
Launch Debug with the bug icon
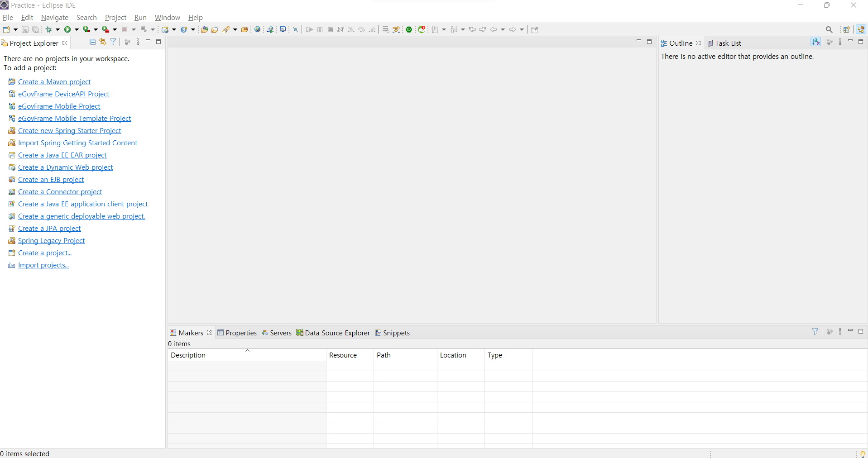(48, 29)
